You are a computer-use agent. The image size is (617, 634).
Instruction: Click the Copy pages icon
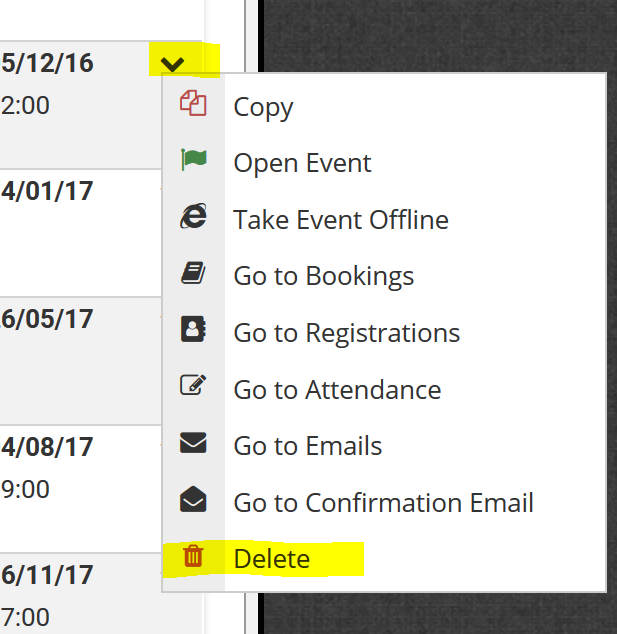point(193,104)
